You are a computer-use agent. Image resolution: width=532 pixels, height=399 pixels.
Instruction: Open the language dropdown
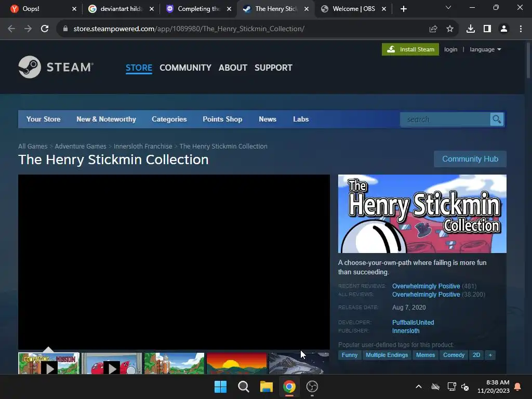485,49
